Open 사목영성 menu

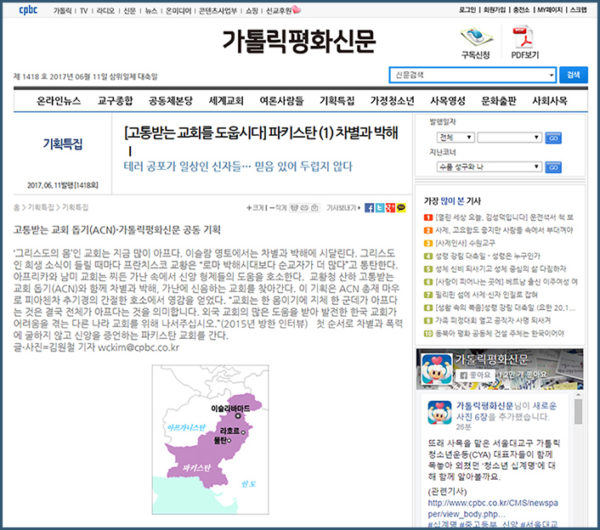[448, 101]
